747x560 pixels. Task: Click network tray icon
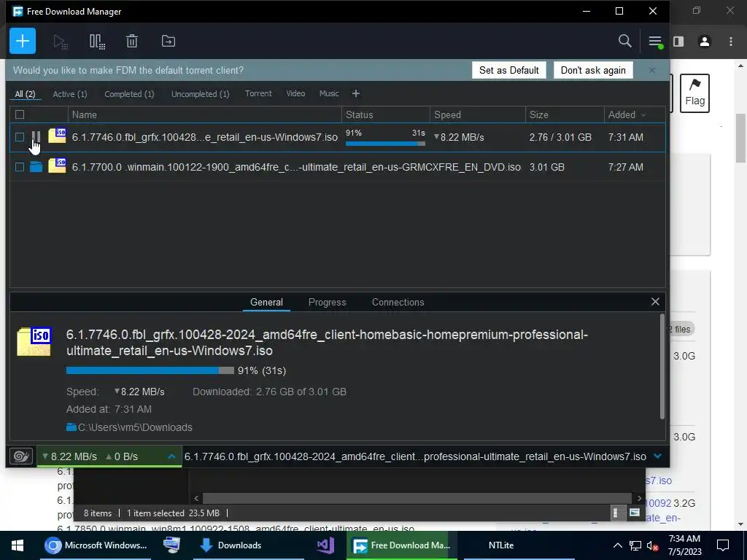tap(635, 545)
